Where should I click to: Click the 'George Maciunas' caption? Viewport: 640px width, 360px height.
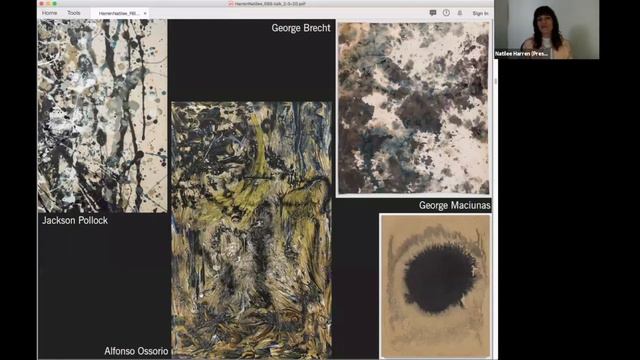pyautogui.click(x=455, y=205)
